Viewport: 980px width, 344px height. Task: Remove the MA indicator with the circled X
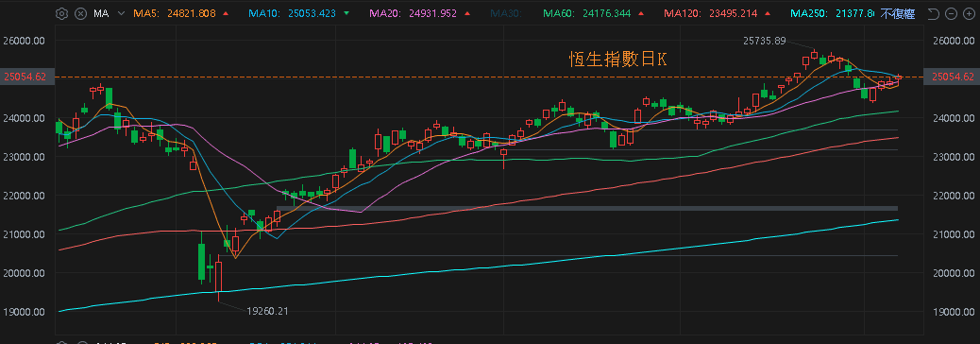[x=80, y=13]
